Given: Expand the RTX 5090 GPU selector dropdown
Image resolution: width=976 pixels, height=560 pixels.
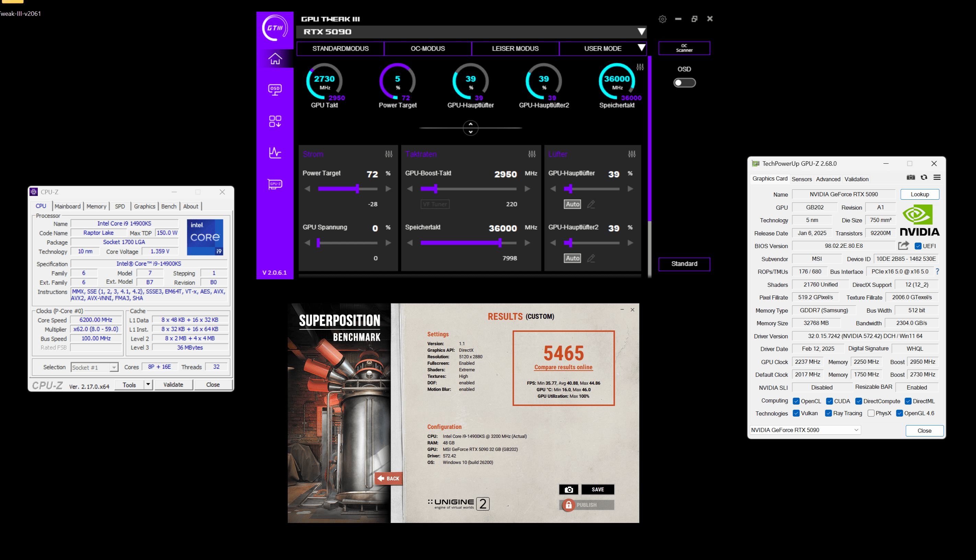Looking at the screenshot, I should [641, 32].
